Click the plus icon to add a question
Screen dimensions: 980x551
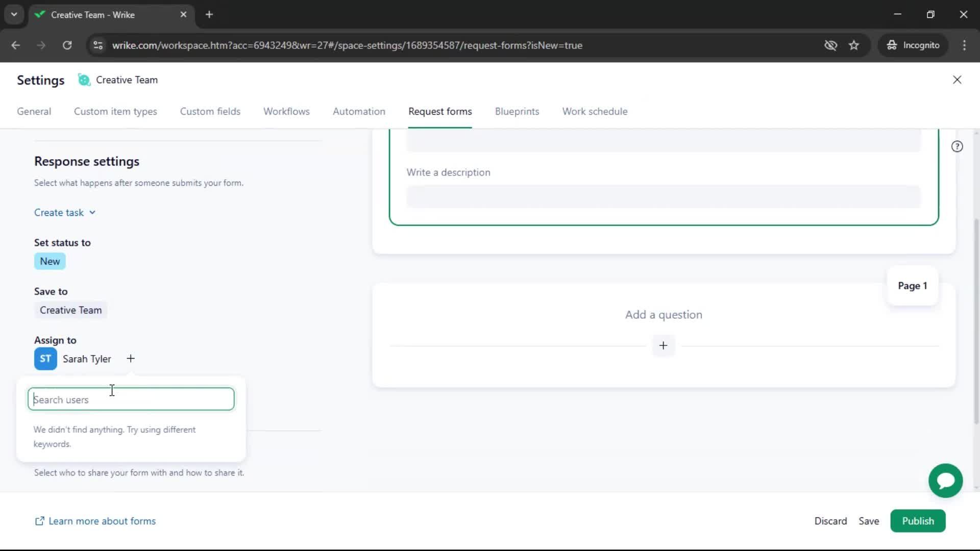coord(663,345)
